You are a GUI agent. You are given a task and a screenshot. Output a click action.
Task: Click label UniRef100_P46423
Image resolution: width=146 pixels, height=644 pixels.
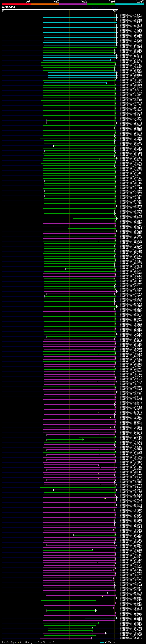point(131,95)
